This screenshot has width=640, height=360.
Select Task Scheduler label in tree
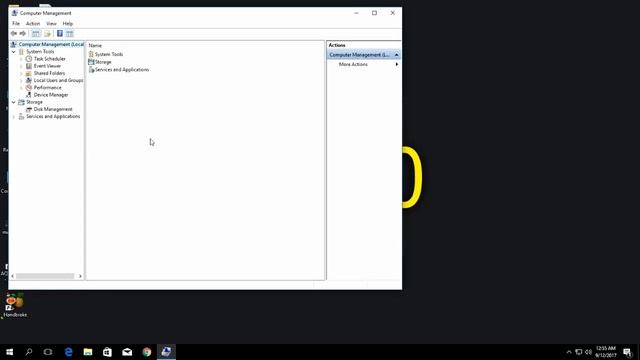tap(49, 59)
